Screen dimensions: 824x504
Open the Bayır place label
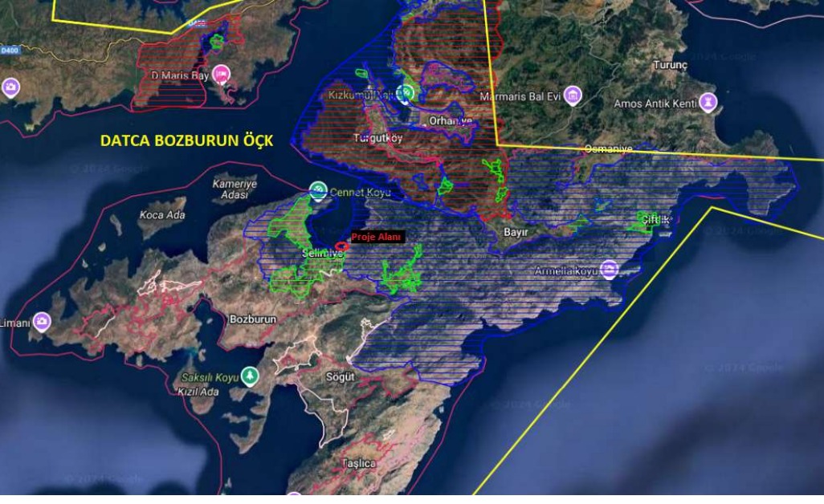515,231
